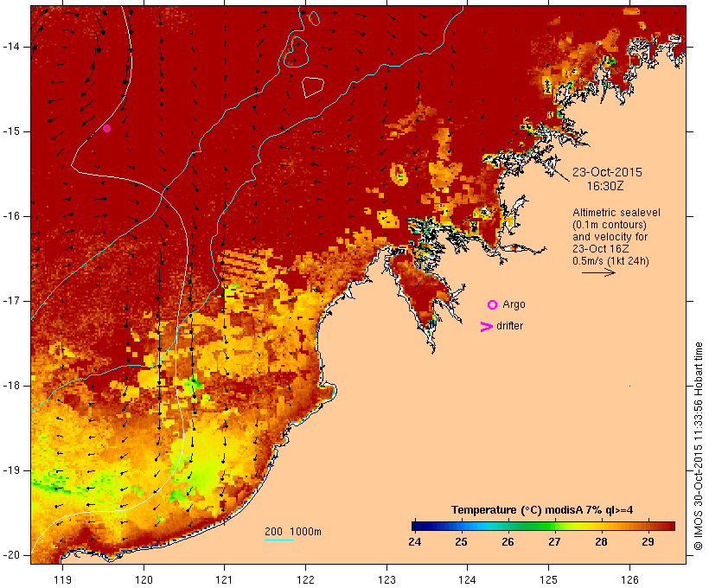Click the color bar value 25
This screenshot has height=588, width=709.
pos(461,542)
